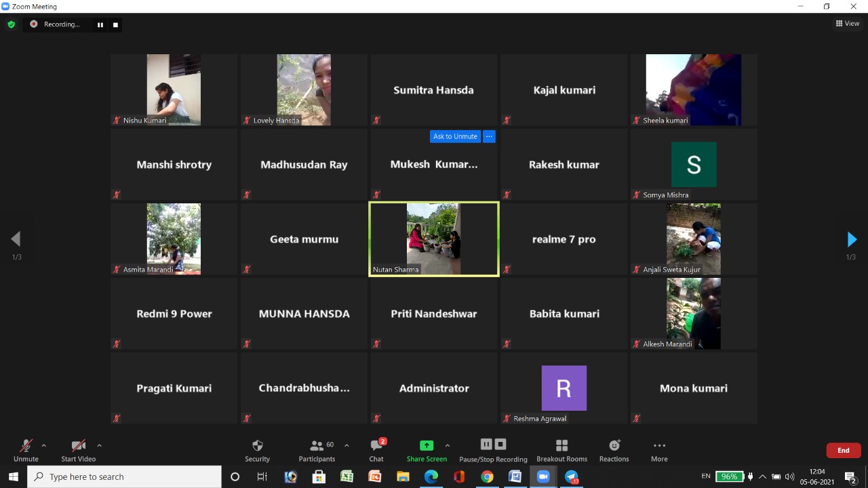Toggle Start Video on
The width and height of the screenshot is (868, 488).
click(79, 449)
